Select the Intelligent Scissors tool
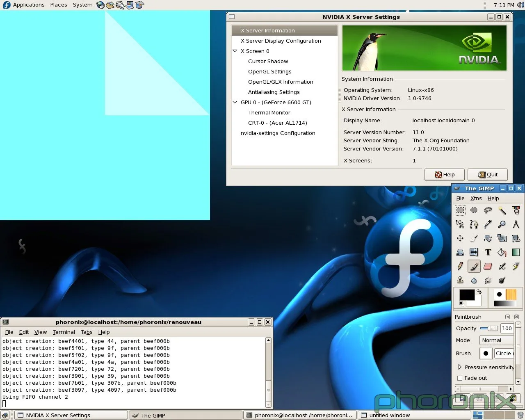Viewport: 525px width, 420px height. (460, 224)
